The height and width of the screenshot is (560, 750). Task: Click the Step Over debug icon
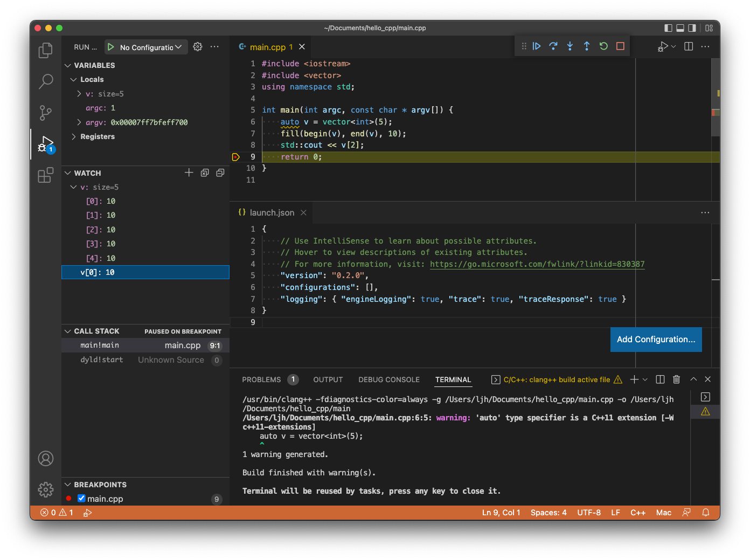click(553, 46)
